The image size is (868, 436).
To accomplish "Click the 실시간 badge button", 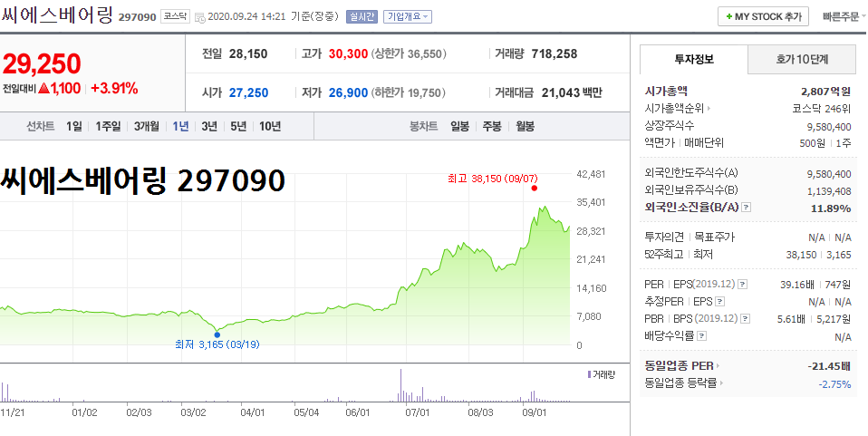I will 362,16.
